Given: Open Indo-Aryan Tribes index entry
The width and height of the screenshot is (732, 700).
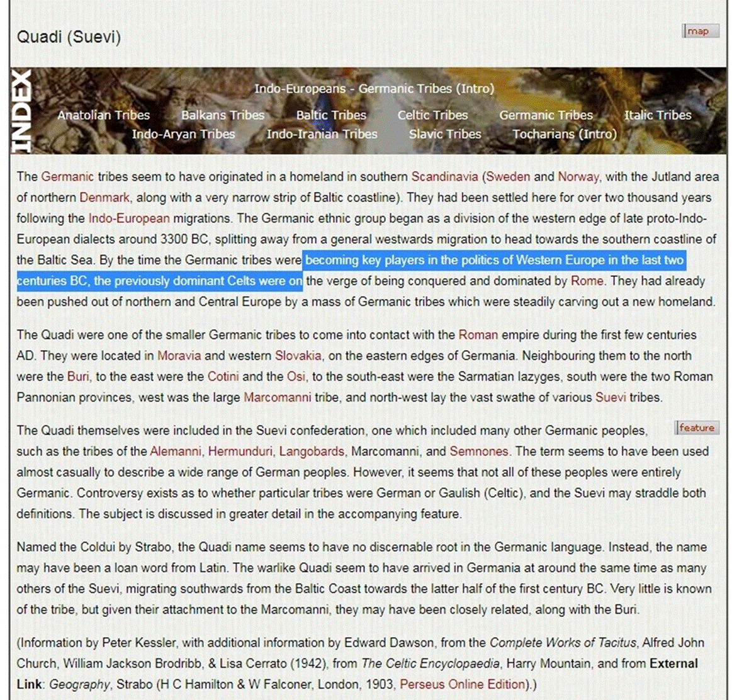Looking at the screenshot, I should coord(183,134).
